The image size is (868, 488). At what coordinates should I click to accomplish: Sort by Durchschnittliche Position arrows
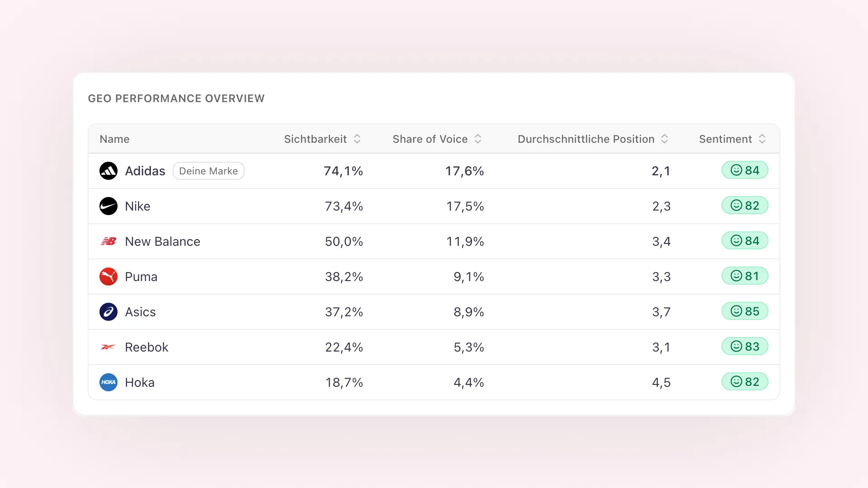665,139
